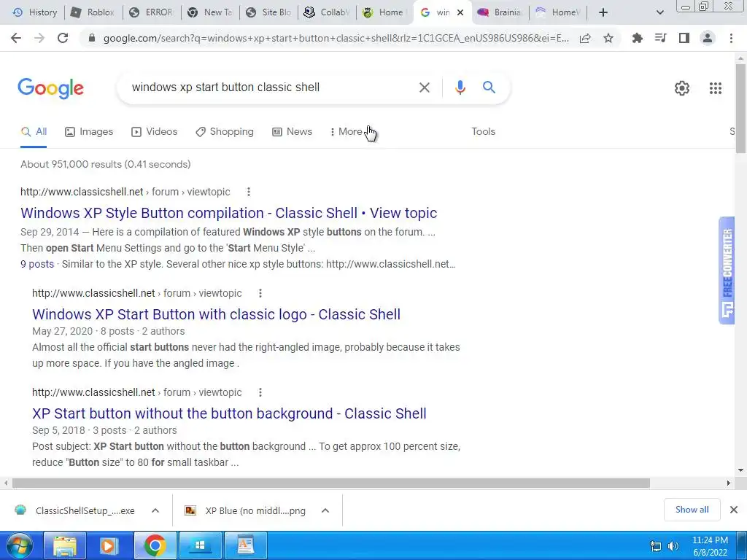The height and width of the screenshot is (560, 747).
Task: Click the horizontal scrollbar thumb
Action: (331, 483)
